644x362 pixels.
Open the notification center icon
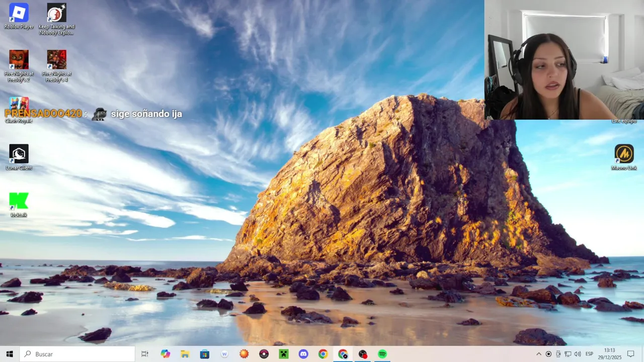click(x=630, y=354)
